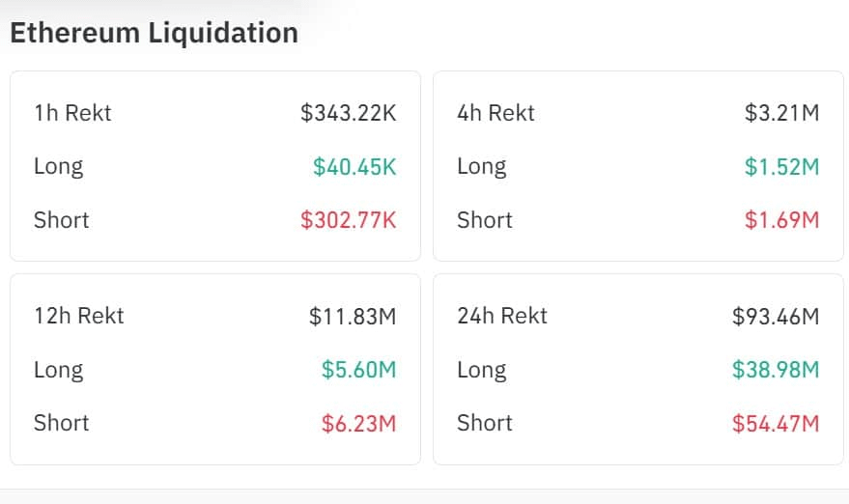Select the 1h Rekt label
849x504 pixels.
tap(72, 113)
